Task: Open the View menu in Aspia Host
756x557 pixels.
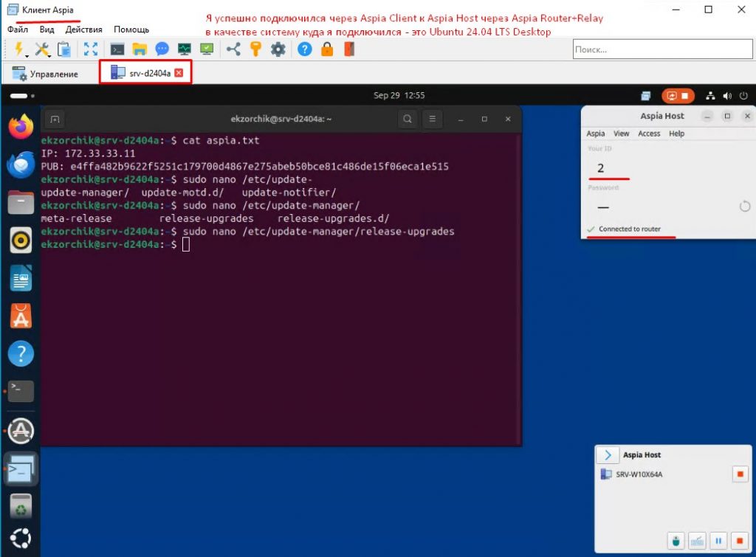Action: (x=621, y=134)
